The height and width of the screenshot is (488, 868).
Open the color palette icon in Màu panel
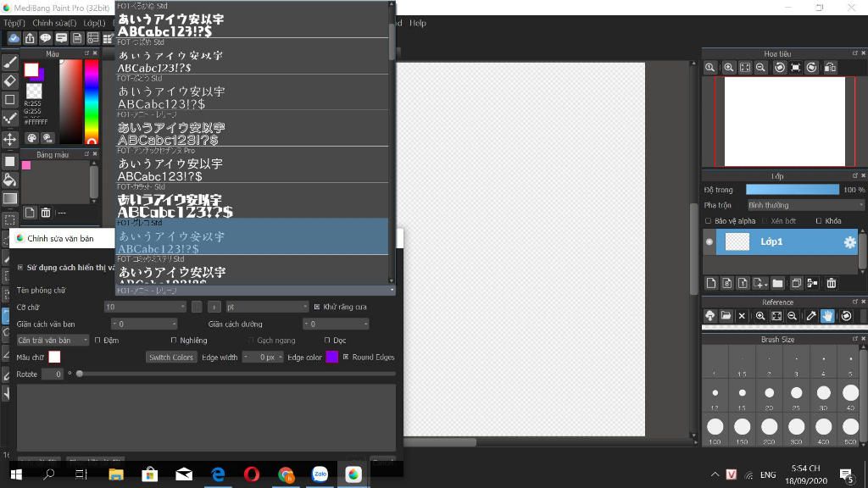click(x=32, y=138)
